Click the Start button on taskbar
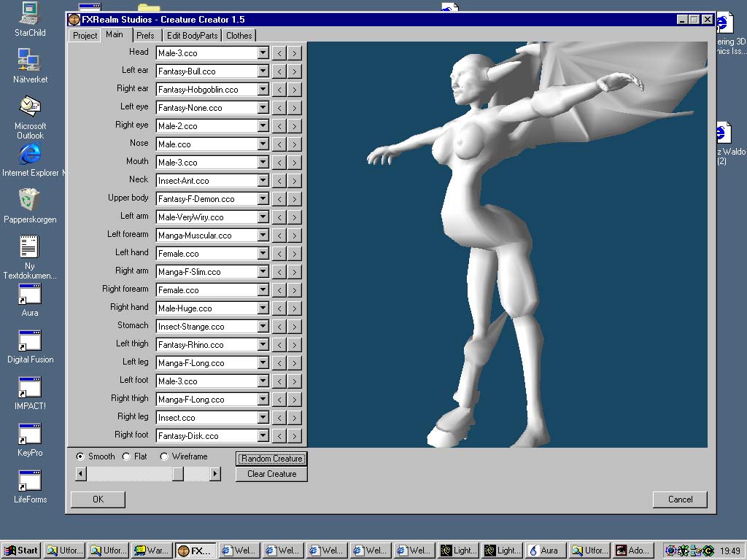Screen dimensions: 747x560 click(21, 551)
